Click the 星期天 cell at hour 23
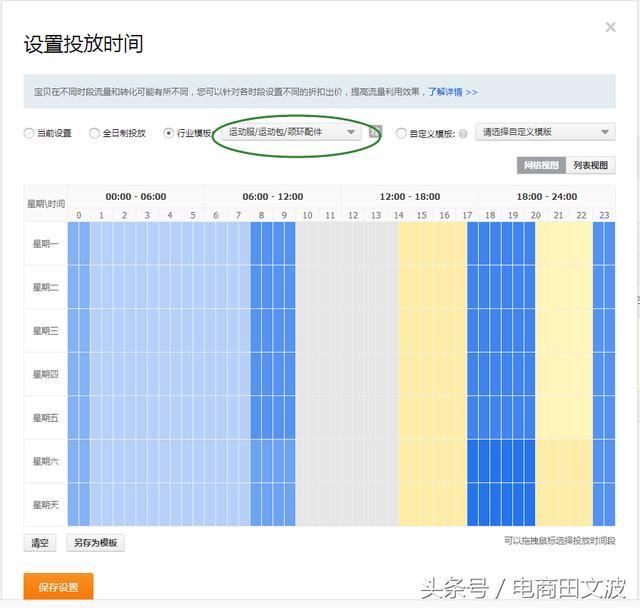This screenshot has width=640, height=608. click(x=604, y=504)
